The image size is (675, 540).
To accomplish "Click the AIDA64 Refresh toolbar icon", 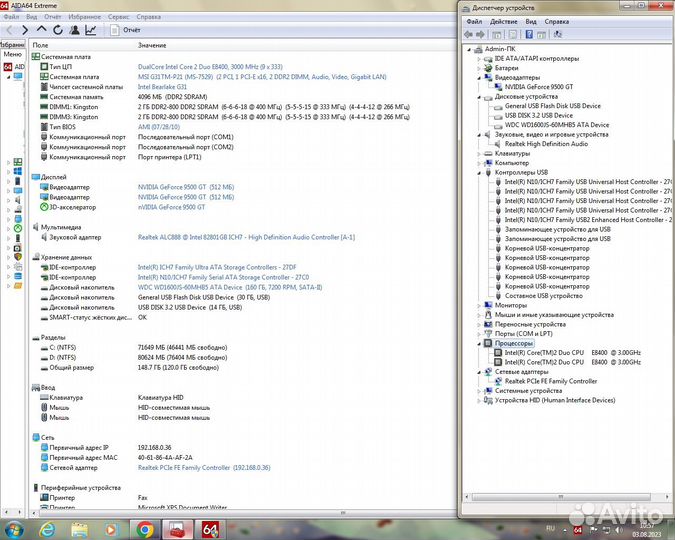I will tap(58, 30).
